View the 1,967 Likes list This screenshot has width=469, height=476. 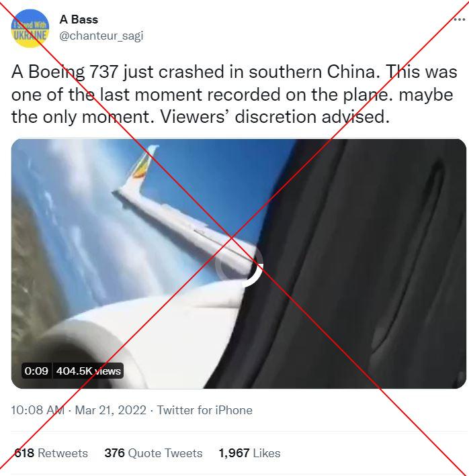click(x=249, y=453)
